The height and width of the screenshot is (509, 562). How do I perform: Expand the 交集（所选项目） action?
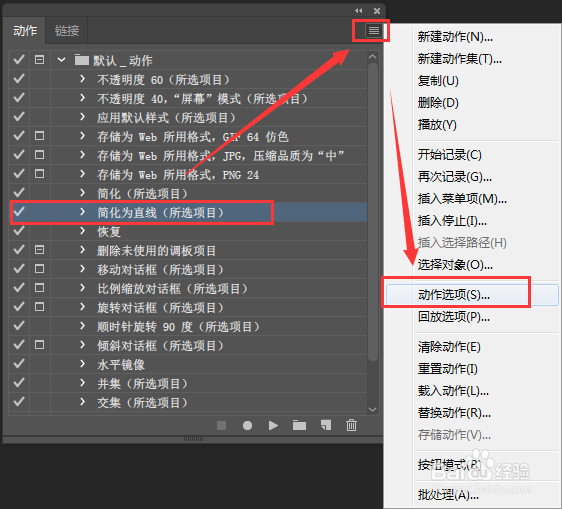point(82,402)
